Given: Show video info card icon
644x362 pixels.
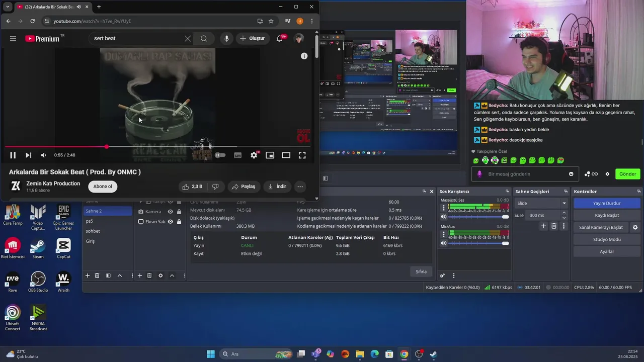Looking at the screenshot, I should (304, 56).
